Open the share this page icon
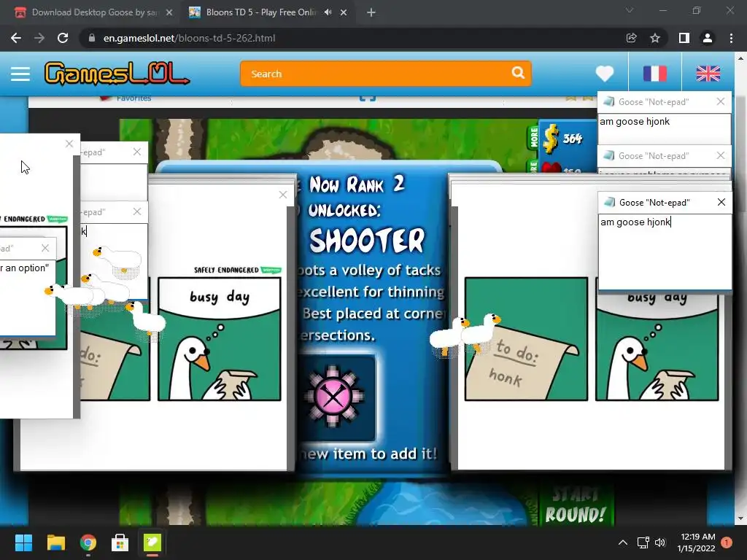This screenshot has width=747, height=560. pos(632,38)
